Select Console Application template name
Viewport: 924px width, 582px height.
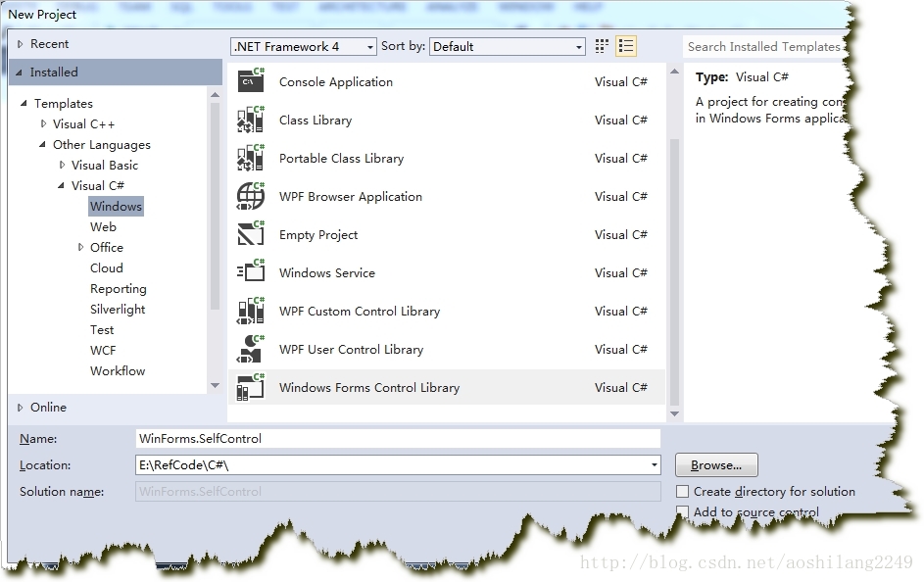tap(336, 82)
